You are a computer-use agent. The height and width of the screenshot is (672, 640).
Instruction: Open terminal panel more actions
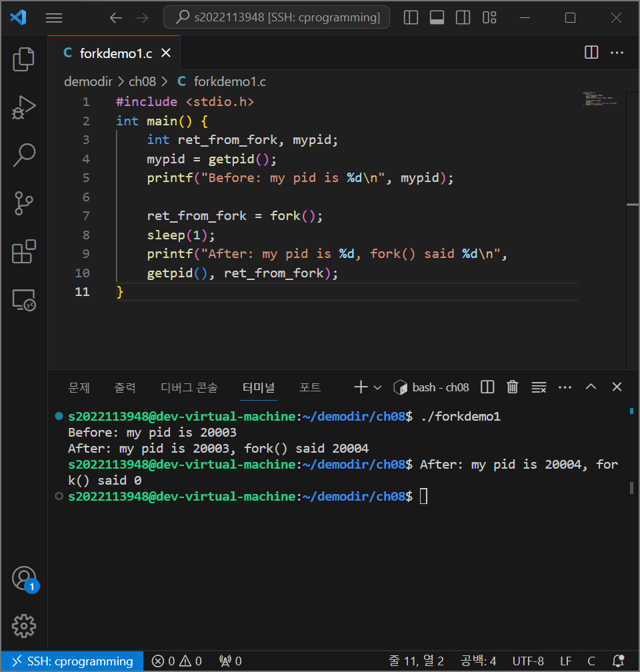pyautogui.click(x=565, y=387)
